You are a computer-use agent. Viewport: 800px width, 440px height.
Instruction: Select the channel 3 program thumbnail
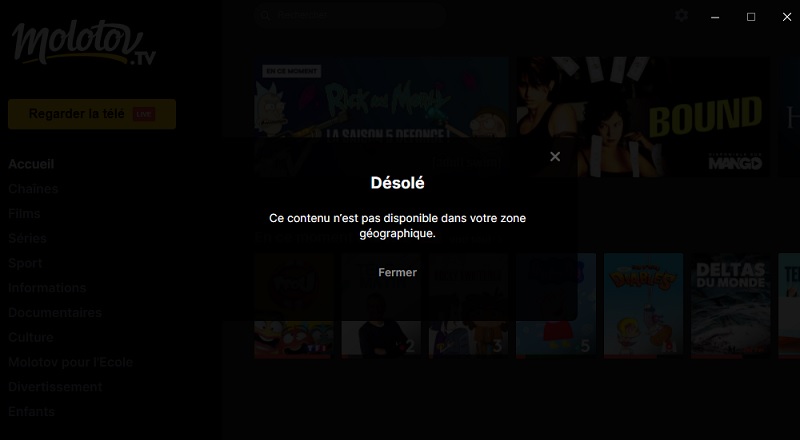[468, 305]
